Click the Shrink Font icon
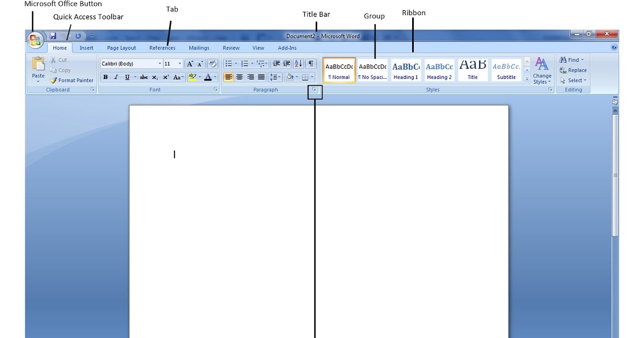 point(201,63)
